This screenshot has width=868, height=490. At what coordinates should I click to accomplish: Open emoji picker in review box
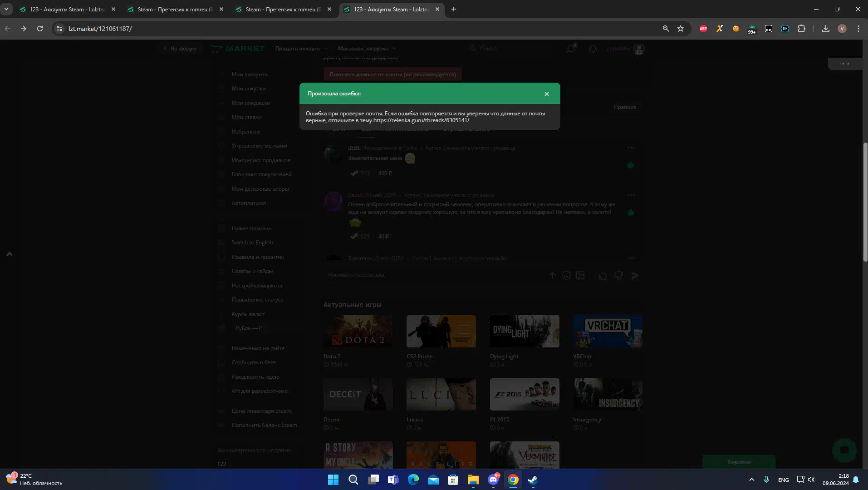566,275
